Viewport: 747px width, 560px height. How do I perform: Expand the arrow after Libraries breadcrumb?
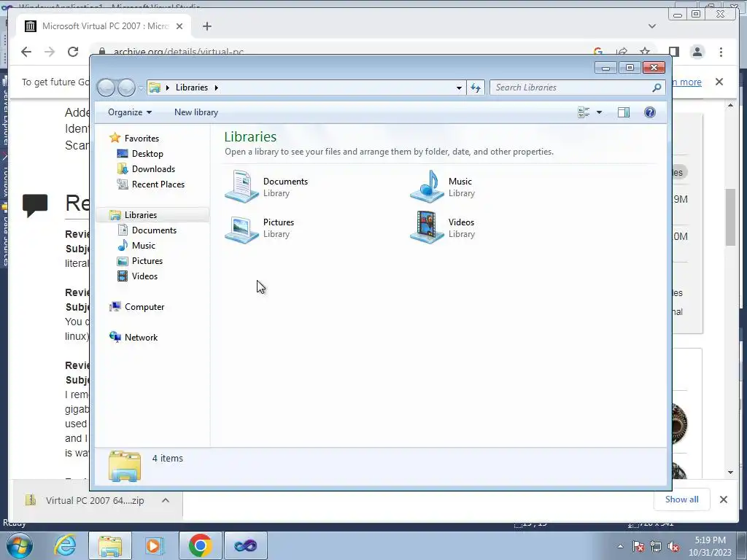216,87
